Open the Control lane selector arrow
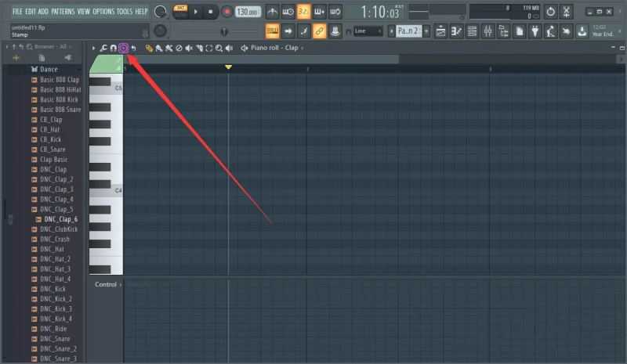 pos(121,284)
